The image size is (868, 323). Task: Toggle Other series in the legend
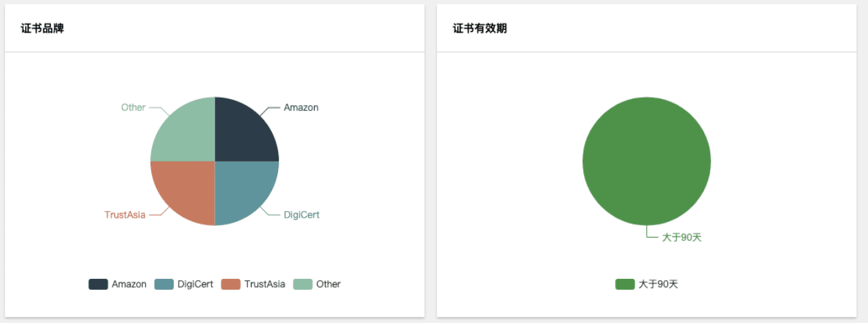click(317, 284)
